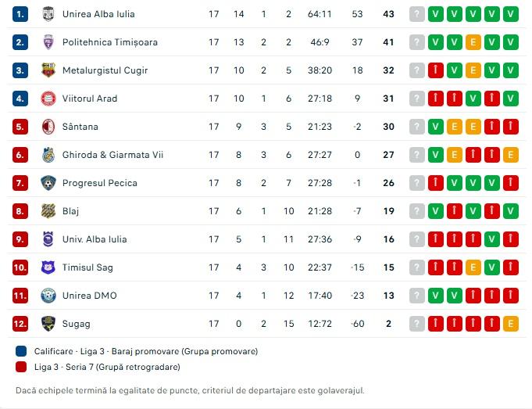Click the Ghiroda & Giarmata Vii crest

[48, 155]
